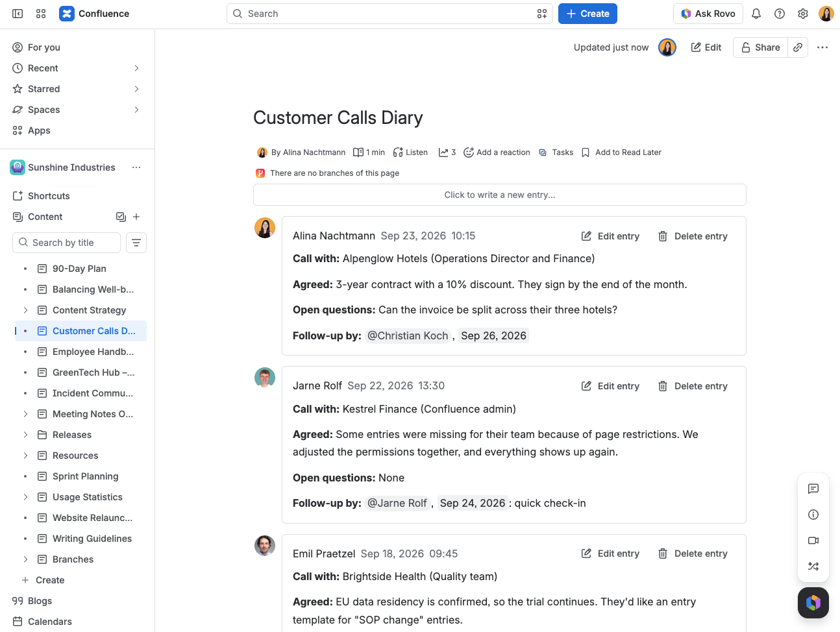Expand Usage Statistics tree item
Viewport: 840px width, 632px height.
pyautogui.click(x=25, y=497)
